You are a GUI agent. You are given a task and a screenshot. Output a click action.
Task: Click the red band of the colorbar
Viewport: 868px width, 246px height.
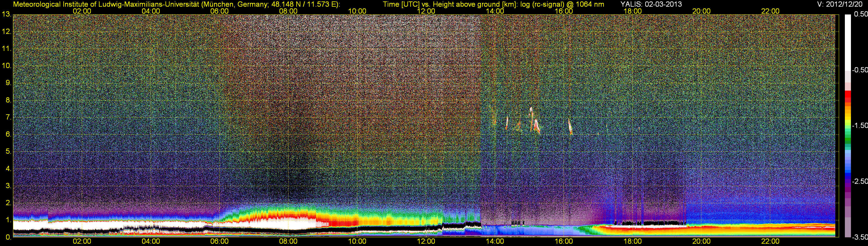pos(848,96)
